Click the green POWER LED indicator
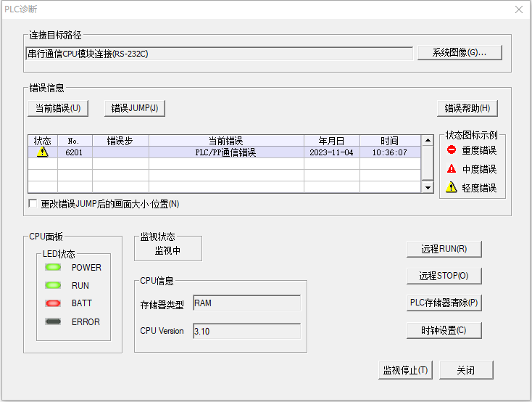The image size is (532, 402). pos(53,267)
